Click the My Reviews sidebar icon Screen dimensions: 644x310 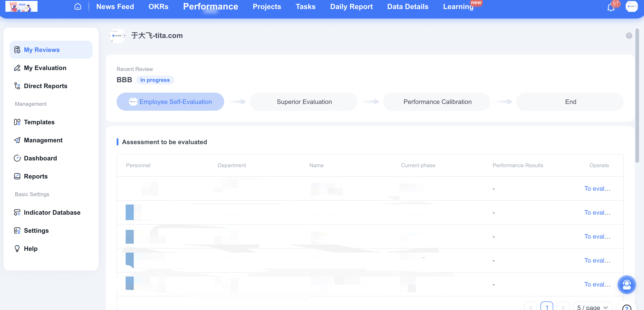[x=17, y=49]
